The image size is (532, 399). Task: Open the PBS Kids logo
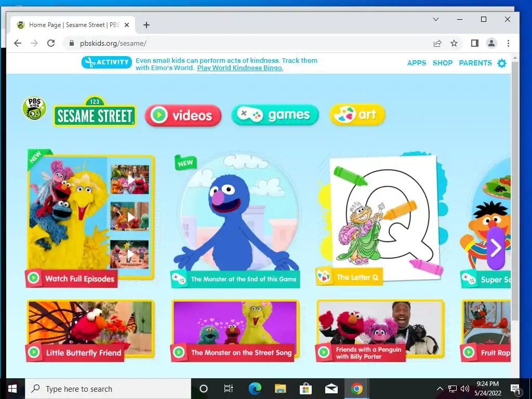pyautogui.click(x=34, y=109)
